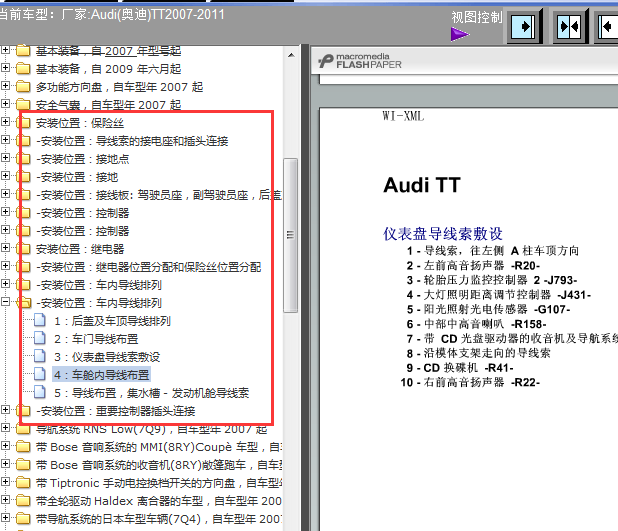Viewport: 618px width, 531px height.
Task: Collapse the open -安装位置：车内导线排列 node
Action: point(5,302)
